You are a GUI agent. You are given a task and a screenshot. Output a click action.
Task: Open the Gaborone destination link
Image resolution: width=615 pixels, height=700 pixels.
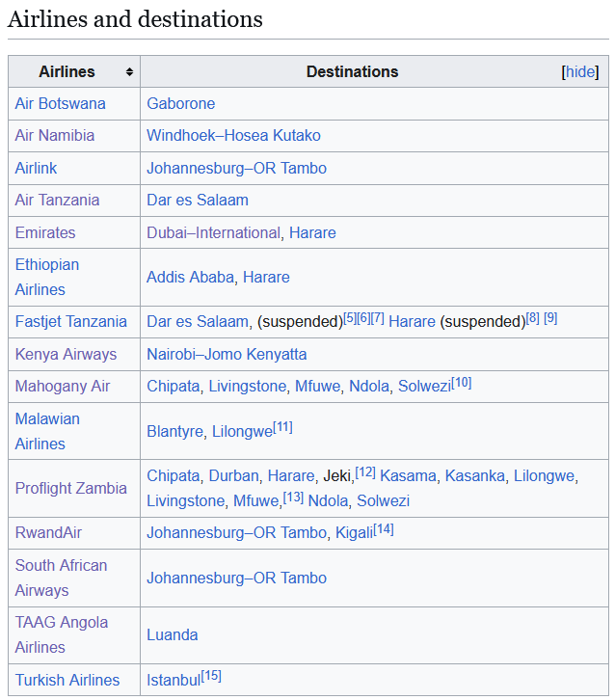pyautogui.click(x=181, y=103)
